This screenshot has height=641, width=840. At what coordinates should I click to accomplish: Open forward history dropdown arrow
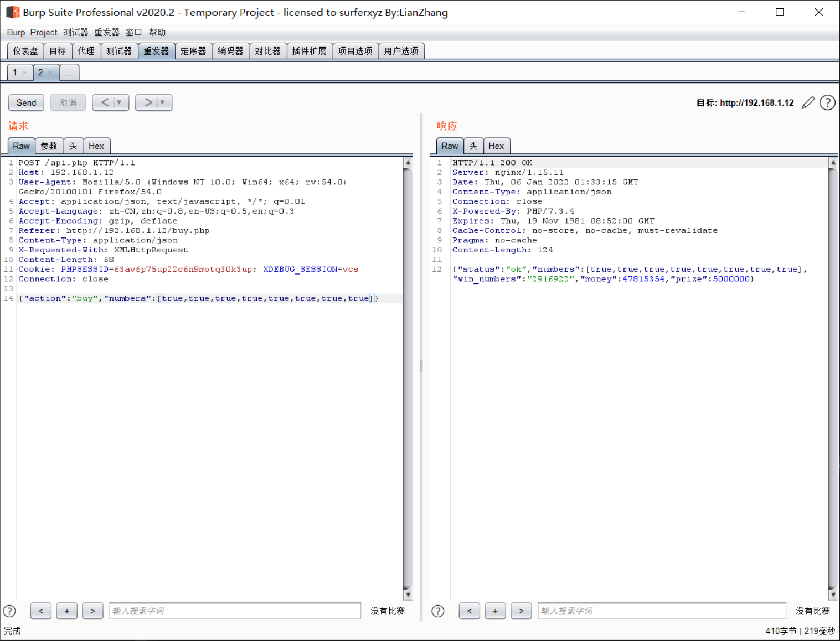tap(162, 102)
